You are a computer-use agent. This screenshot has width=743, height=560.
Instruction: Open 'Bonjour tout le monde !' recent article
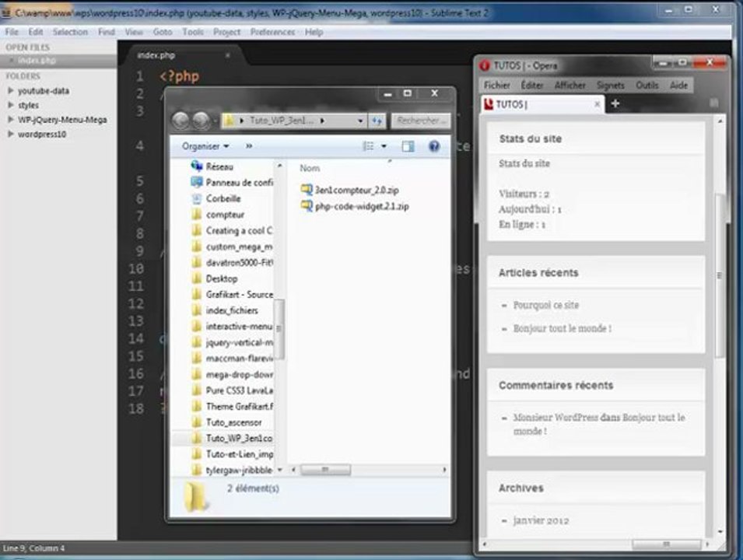[x=562, y=328]
